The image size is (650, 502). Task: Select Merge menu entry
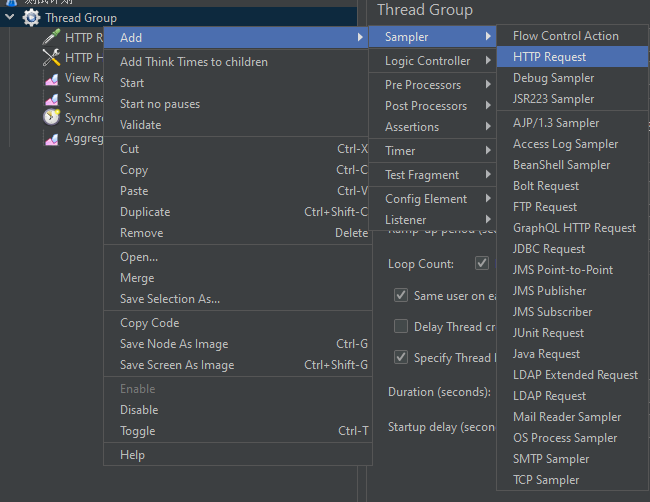(x=238, y=278)
